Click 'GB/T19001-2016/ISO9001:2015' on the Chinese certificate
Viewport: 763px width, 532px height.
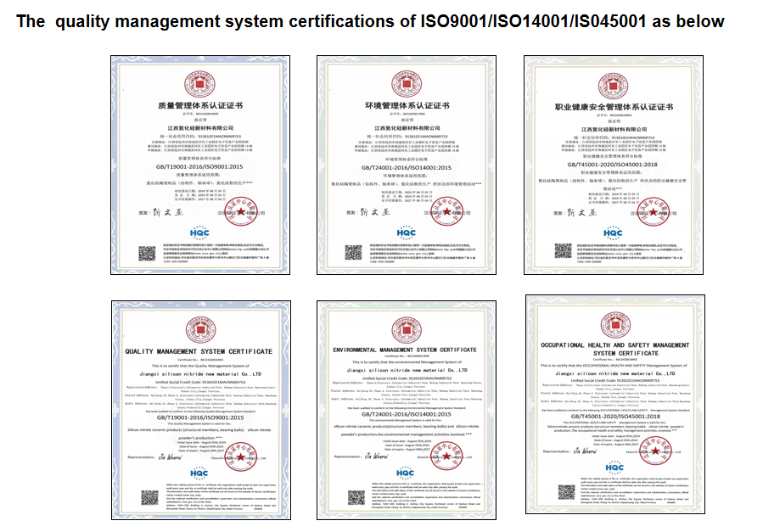tap(199, 167)
